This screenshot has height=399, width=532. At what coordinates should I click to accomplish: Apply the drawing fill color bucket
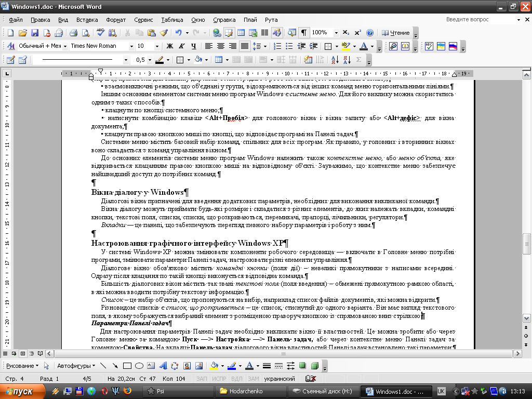tap(214, 366)
